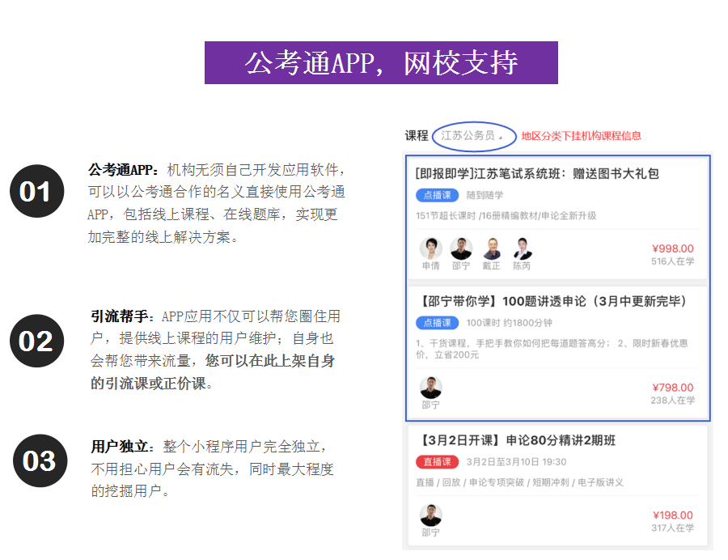Open the 申论80分精讲2期班 course title
Image resolution: width=728 pixels, height=560 pixels.
click(516, 440)
